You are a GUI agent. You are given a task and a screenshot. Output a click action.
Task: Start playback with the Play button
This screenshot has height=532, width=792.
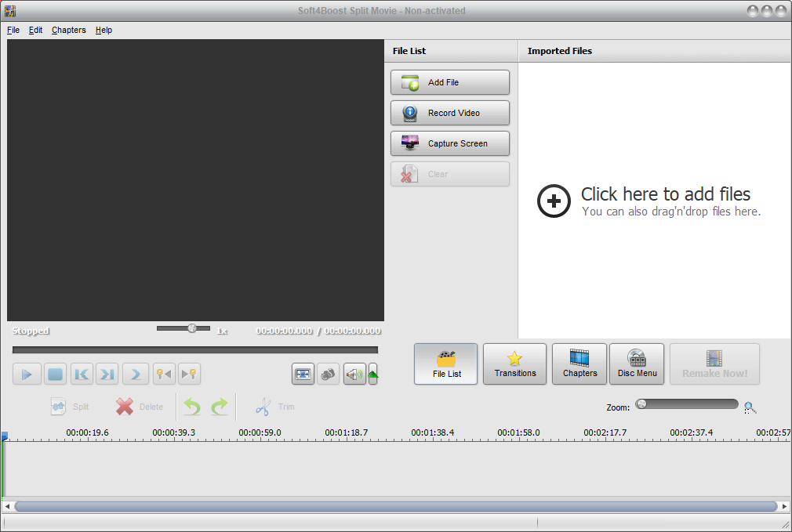click(x=27, y=374)
